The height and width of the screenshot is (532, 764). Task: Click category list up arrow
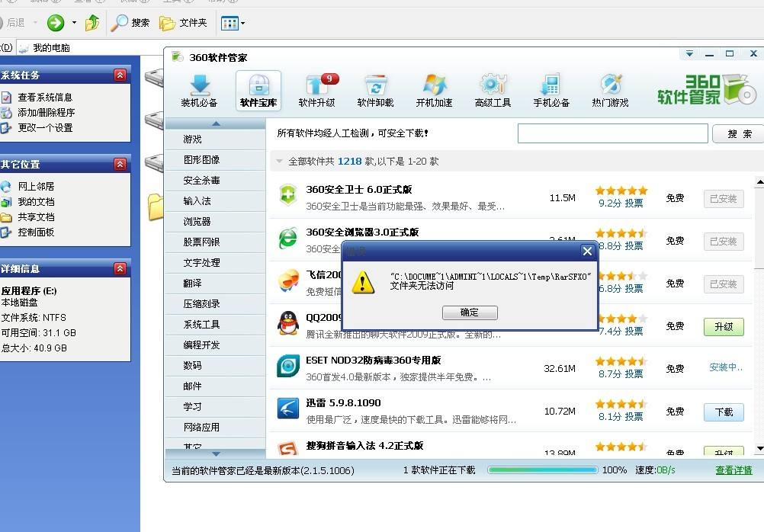click(216, 123)
